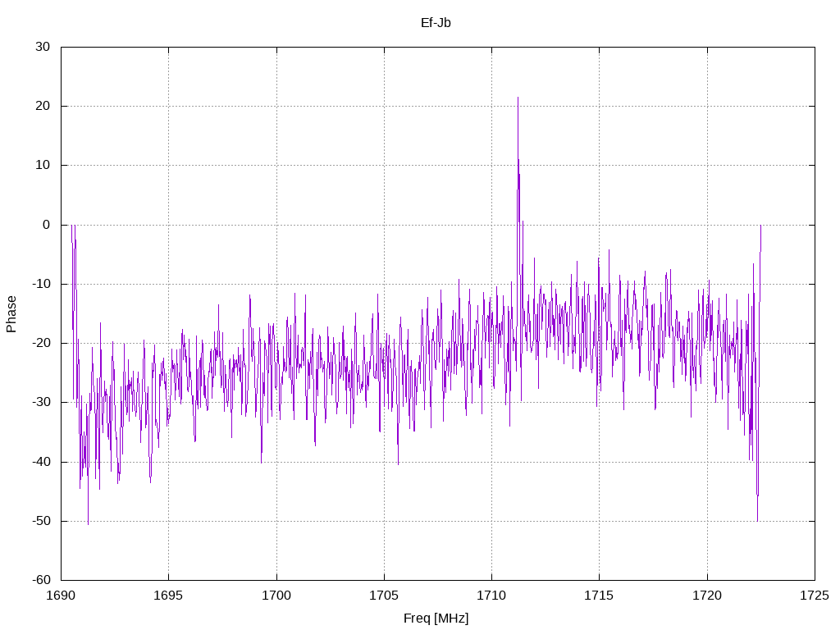The width and height of the screenshot is (840, 630).
Task: Click the x-axis tick label 1715
Action: [600, 596]
